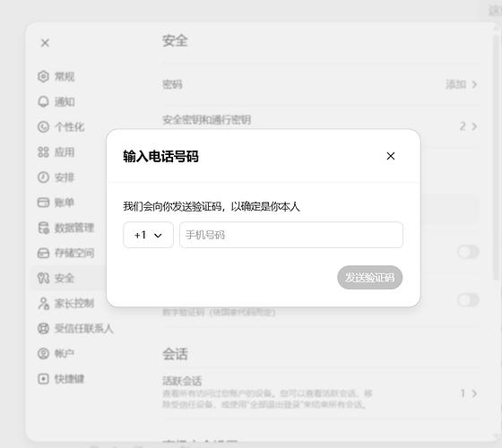Viewport: 502px width, 448px height.
Task: Open the 常规 settings tab
Action: [65, 76]
